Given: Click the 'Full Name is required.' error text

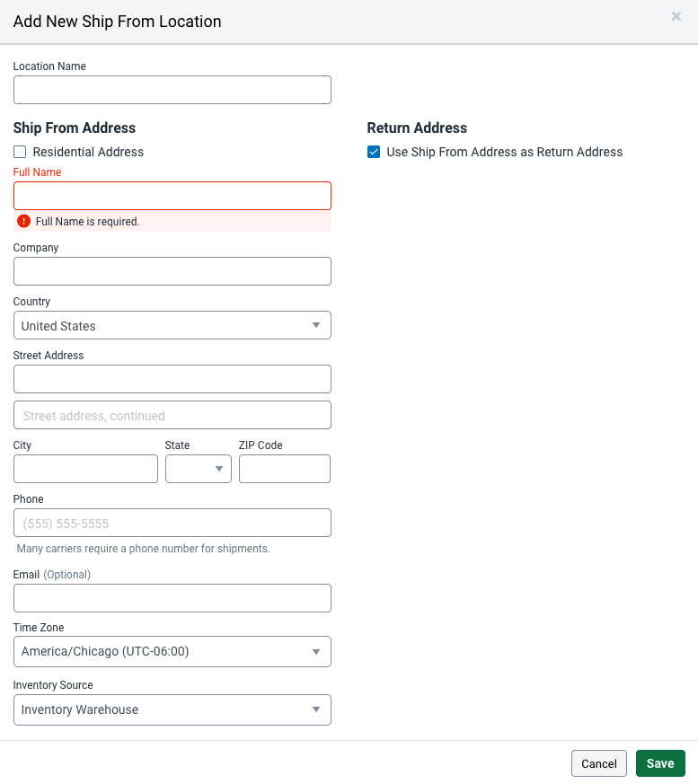Looking at the screenshot, I should (87, 222).
